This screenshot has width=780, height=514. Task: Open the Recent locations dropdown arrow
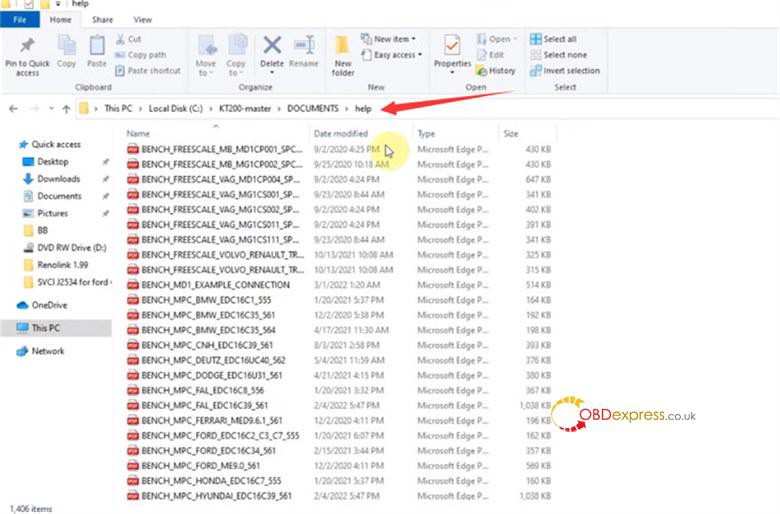tap(51, 108)
